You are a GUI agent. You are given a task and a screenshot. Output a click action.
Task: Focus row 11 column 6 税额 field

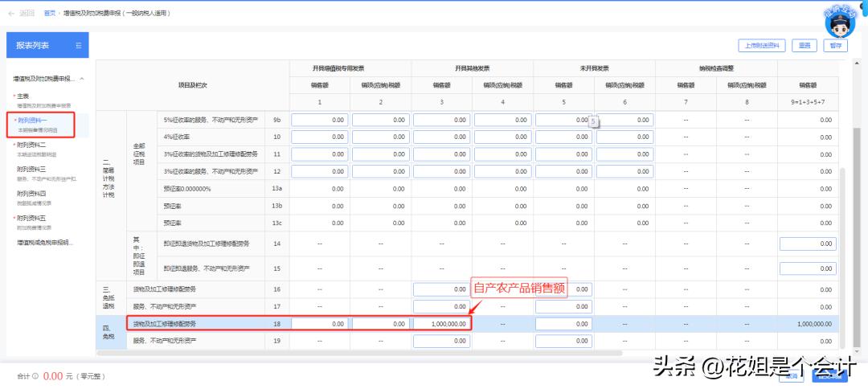pos(624,154)
